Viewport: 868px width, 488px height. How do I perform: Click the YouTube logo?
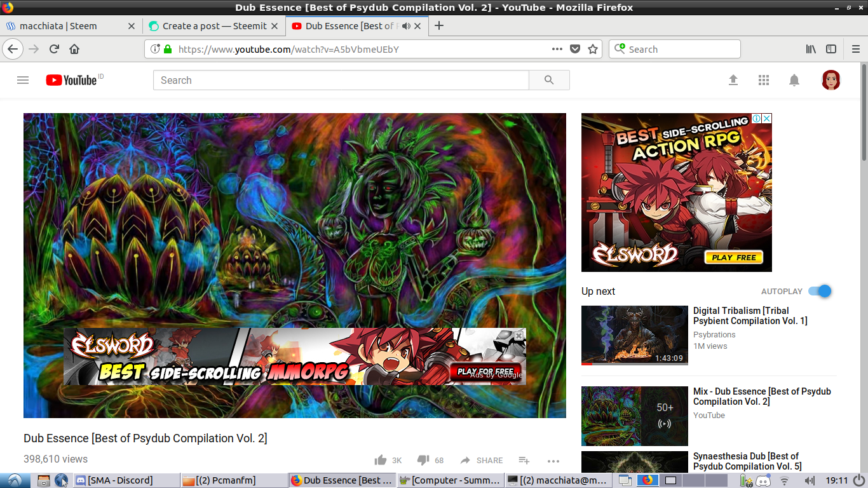pos(71,80)
